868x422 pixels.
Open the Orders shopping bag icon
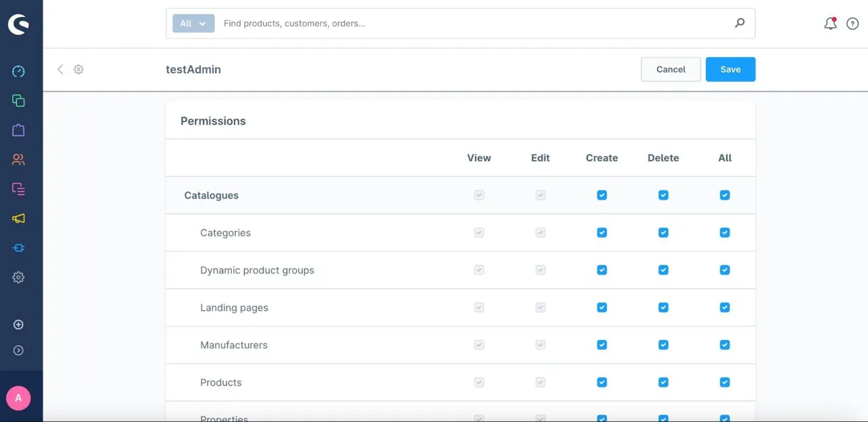point(18,130)
